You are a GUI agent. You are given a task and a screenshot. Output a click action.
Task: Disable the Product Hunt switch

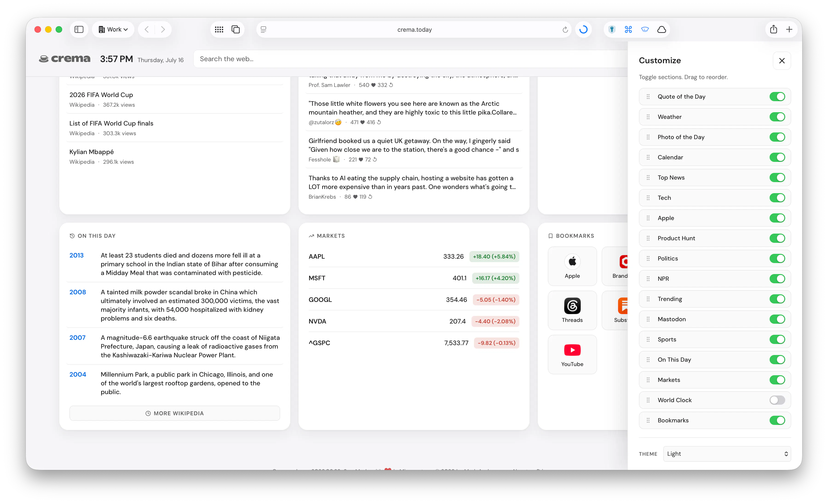click(777, 238)
